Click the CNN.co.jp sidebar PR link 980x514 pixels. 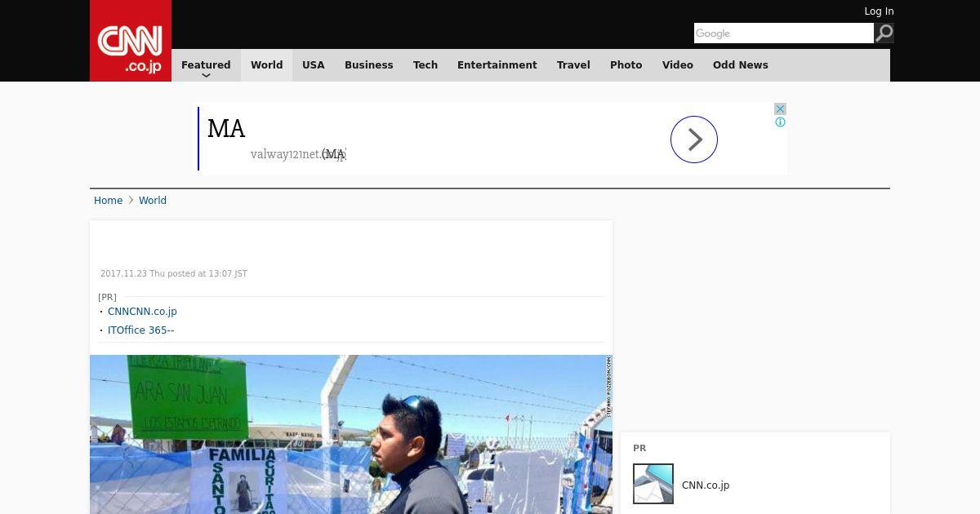tap(706, 485)
